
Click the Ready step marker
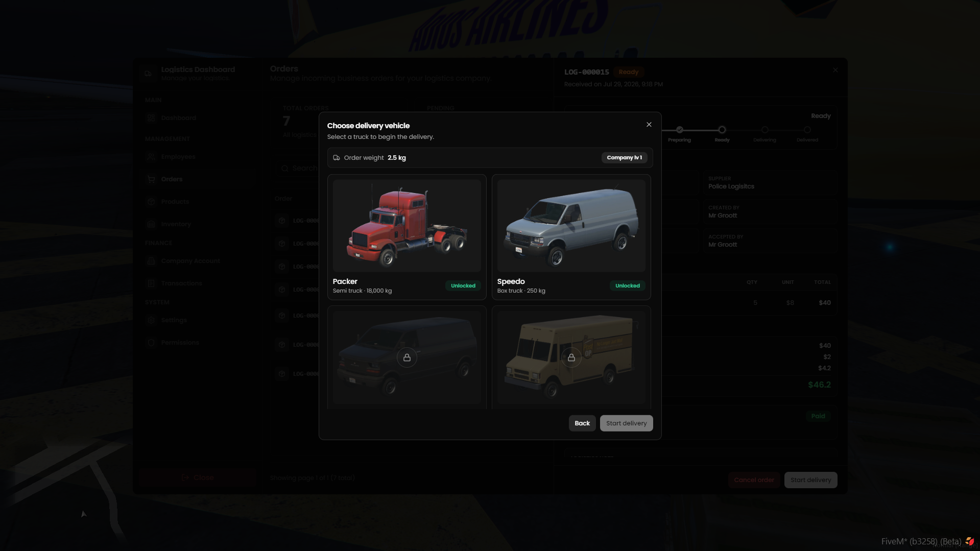pos(722,130)
